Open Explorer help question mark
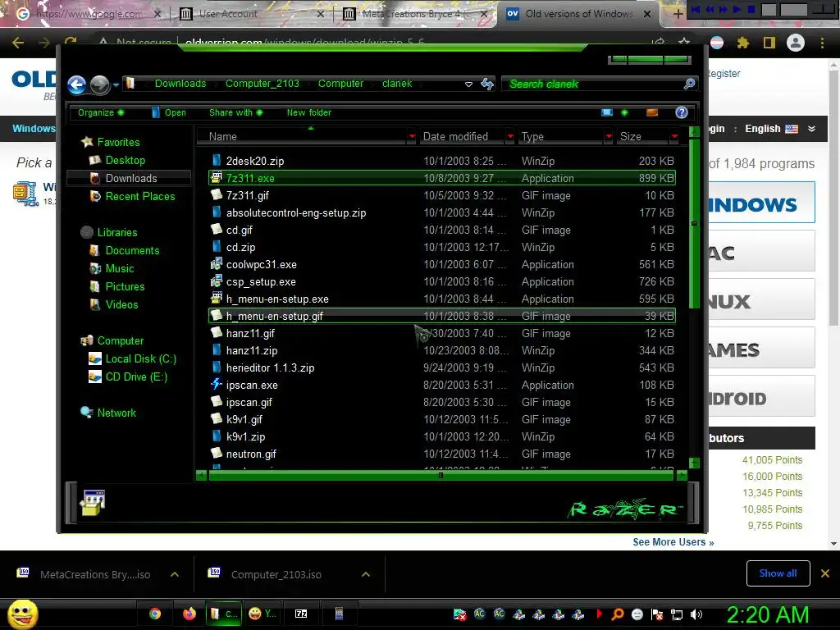 (x=681, y=112)
